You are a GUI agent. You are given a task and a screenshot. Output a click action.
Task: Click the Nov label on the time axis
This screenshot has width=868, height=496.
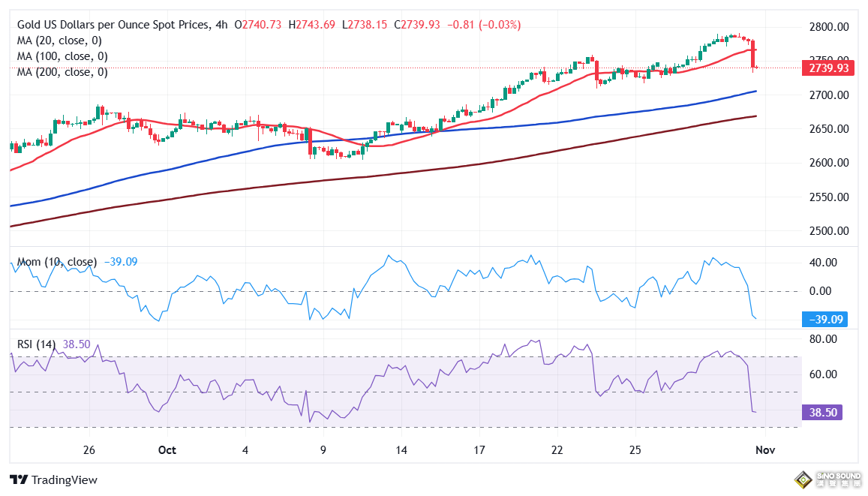pyautogui.click(x=764, y=450)
